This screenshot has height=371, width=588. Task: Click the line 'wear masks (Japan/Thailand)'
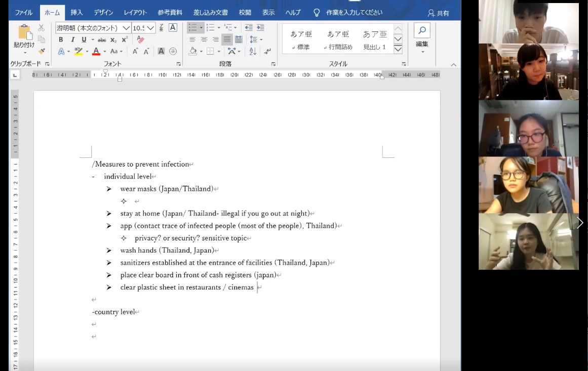(167, 189)
